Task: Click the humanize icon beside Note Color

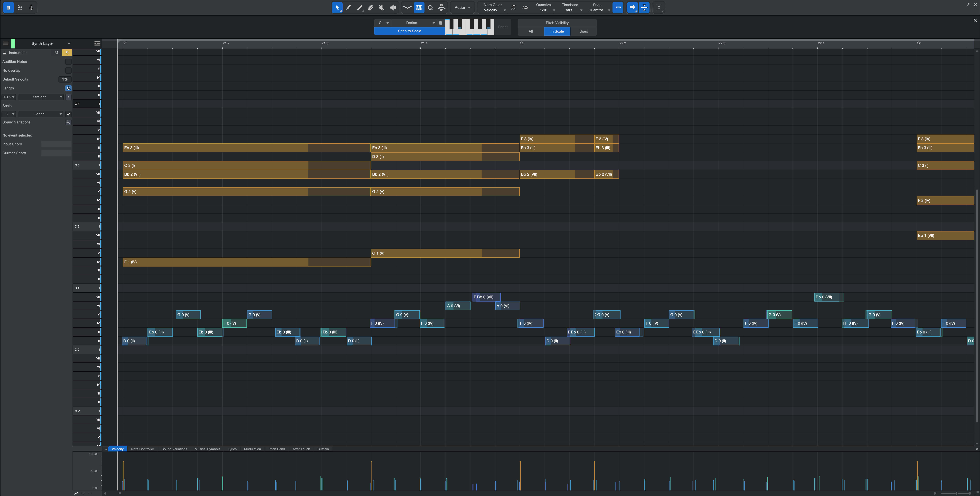Action: tap(513, 8)
